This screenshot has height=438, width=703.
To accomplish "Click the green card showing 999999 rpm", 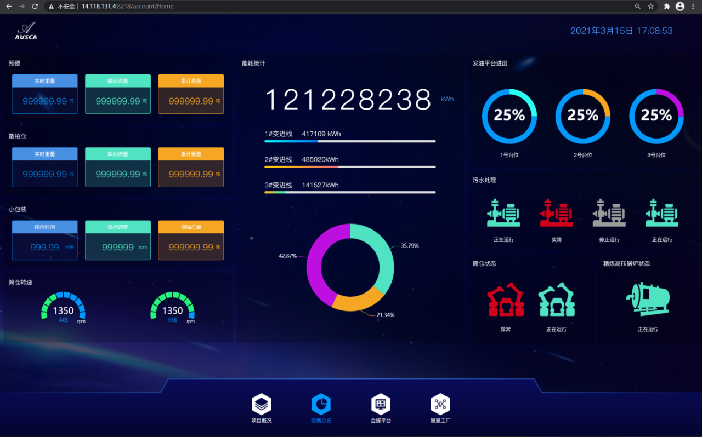I will (118, 240).
